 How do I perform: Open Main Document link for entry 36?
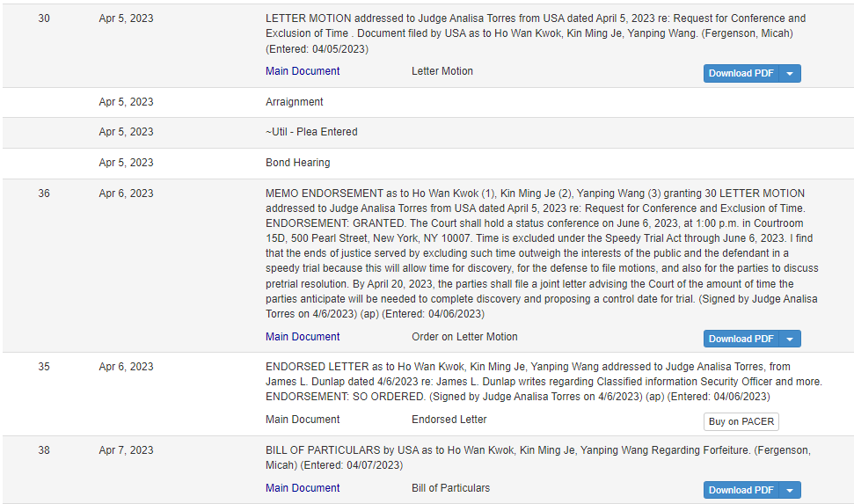(303, 337)
